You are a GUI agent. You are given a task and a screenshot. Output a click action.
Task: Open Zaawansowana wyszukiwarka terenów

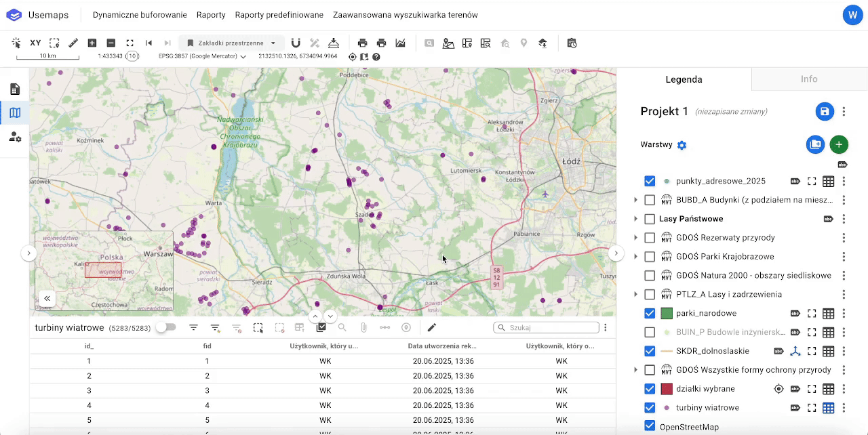point(405,15)
